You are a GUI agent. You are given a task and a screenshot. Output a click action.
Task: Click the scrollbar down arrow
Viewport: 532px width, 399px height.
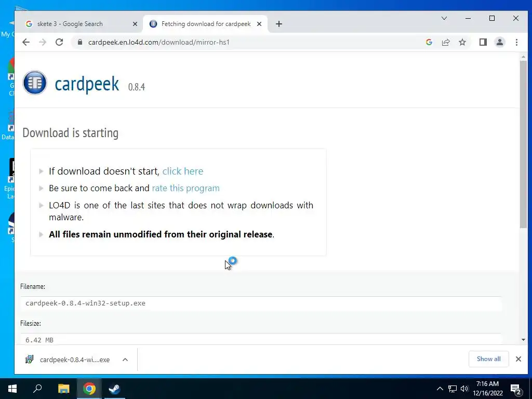pos(523,340)
